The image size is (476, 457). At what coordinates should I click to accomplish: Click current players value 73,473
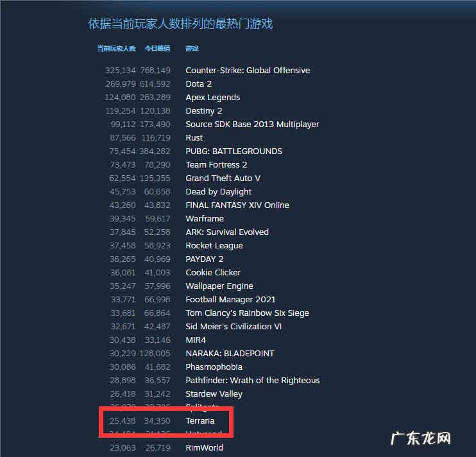coord(123,165)
